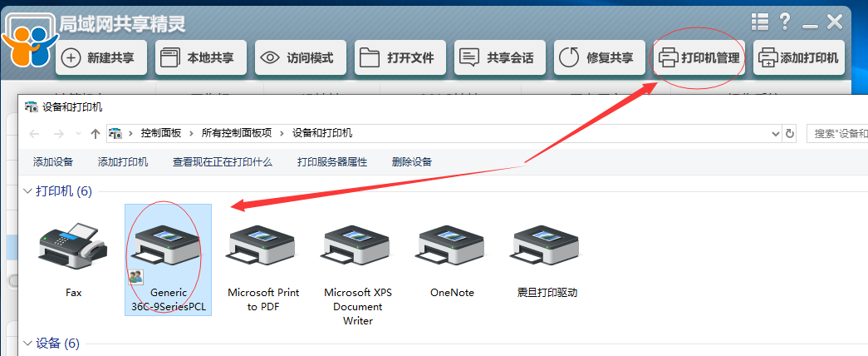868x356 pixels.
Task: Open 共享会话 shared sessions
Action: 500,57
